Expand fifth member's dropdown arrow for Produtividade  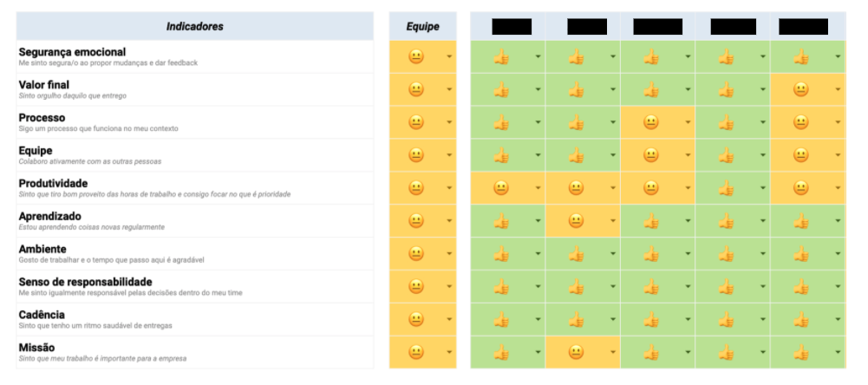(838, 189)
